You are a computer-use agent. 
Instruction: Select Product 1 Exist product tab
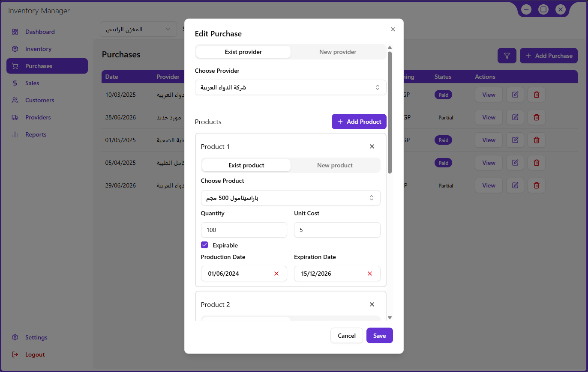(246, 165)
